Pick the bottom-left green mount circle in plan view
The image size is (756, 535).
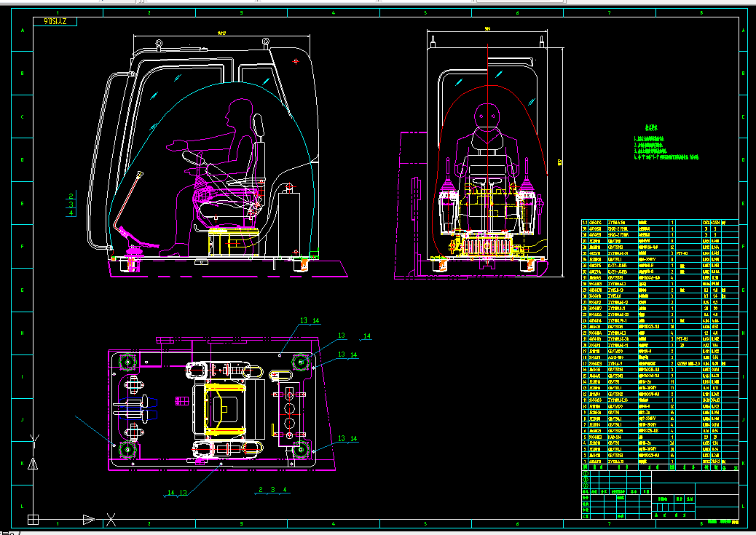(127, 450)
